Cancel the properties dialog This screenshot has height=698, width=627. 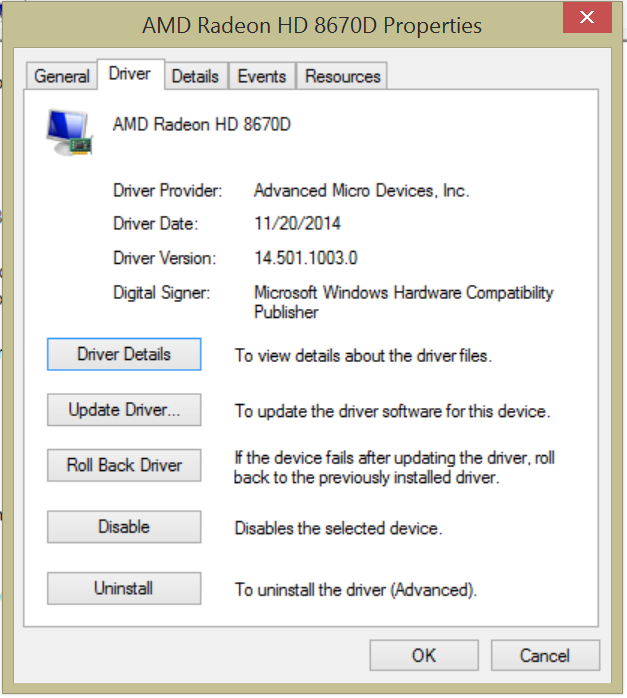tap(545, 655)
